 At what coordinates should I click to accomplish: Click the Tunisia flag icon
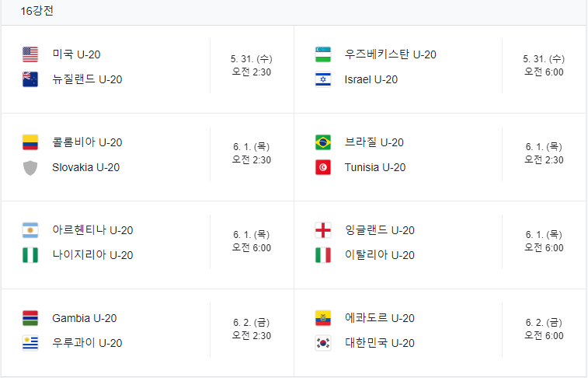pyautogui.click(x=323, y=167)
